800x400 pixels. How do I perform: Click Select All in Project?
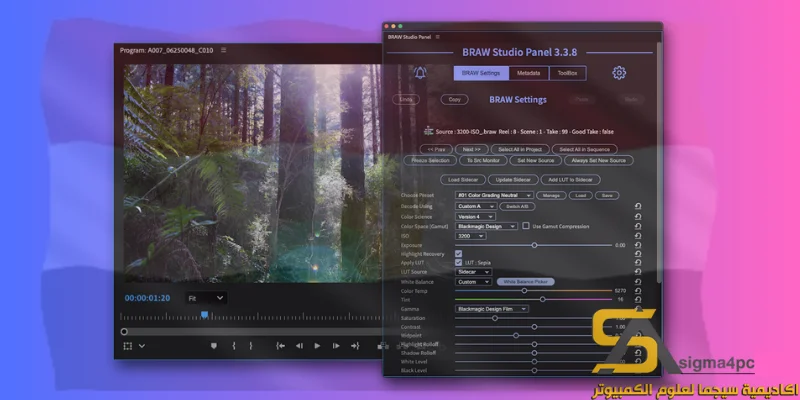[x=520, y=149]
